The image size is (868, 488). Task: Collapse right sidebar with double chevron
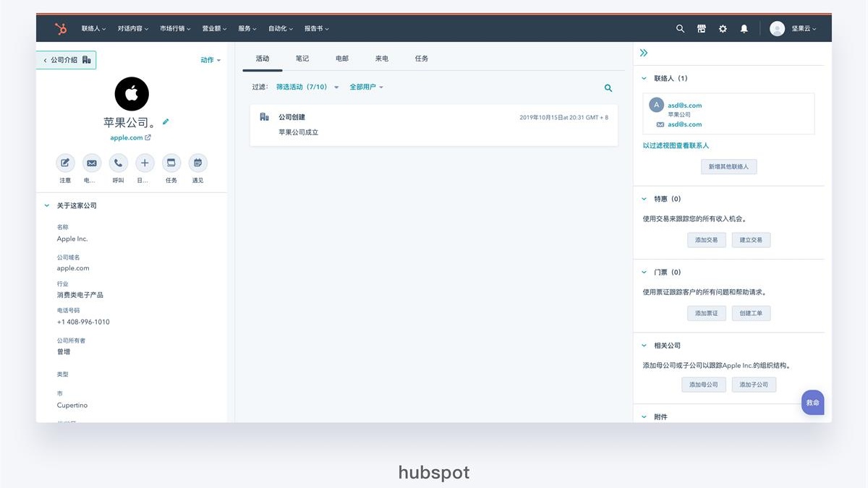coord(644,53)
